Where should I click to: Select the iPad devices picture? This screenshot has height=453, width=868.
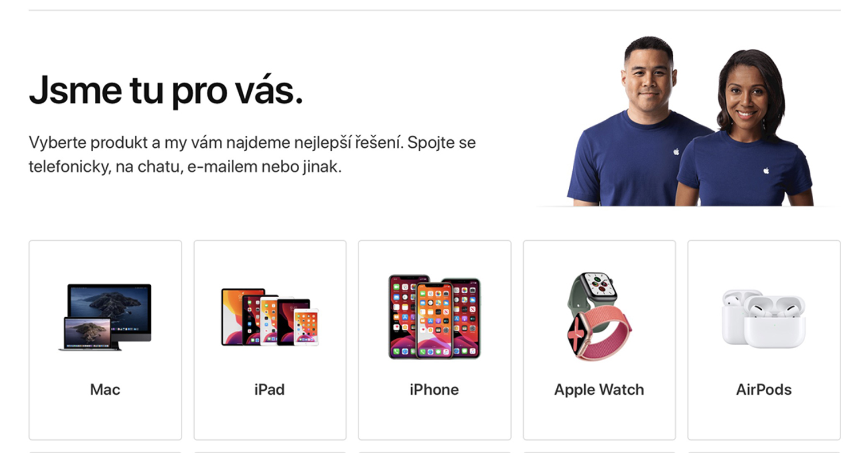(x=270, y=317)
